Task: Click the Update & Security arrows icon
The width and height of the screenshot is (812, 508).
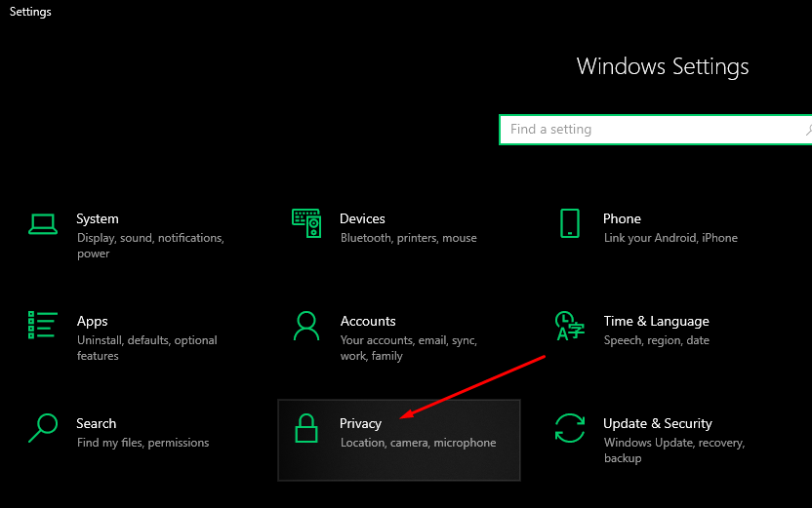Action: [x=570, y=428]
